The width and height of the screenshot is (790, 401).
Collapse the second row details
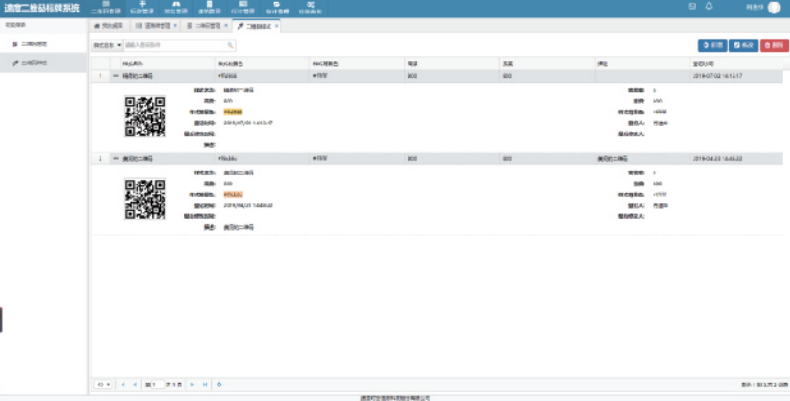pyautogui.click(x=115, y=159)
